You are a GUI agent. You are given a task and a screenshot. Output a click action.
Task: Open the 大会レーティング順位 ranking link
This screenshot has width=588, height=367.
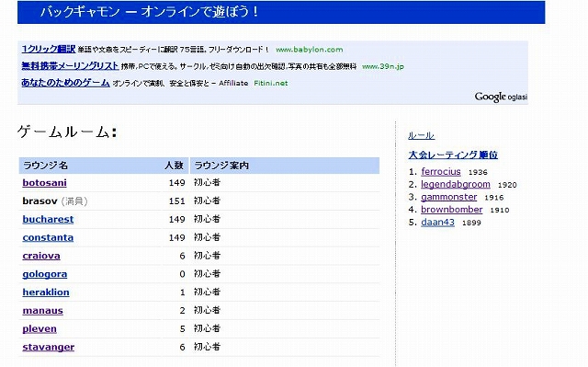(x=453, y=155)
